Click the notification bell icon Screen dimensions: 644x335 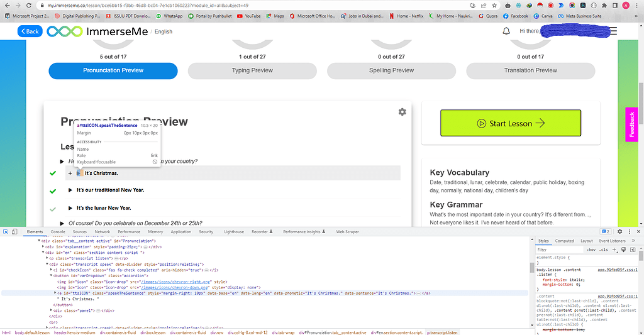click(506, 31)
